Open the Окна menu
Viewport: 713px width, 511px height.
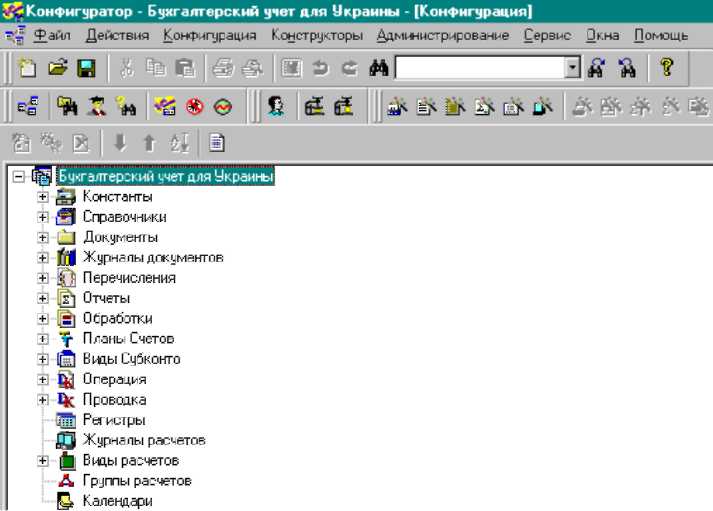coord(602,35)
